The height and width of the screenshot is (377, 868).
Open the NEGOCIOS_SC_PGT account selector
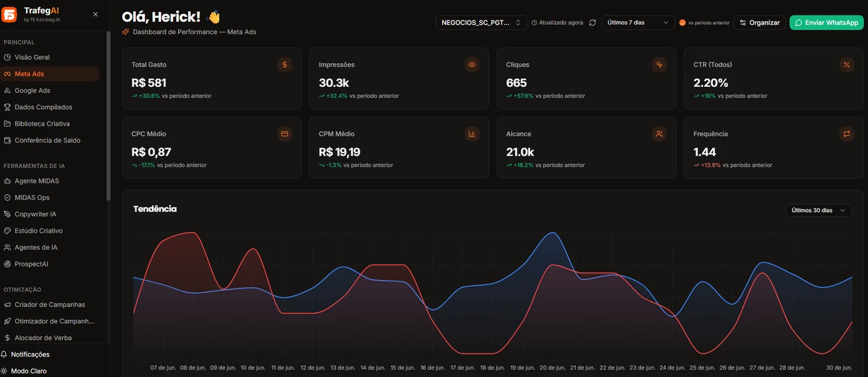[x=481, y=22]
